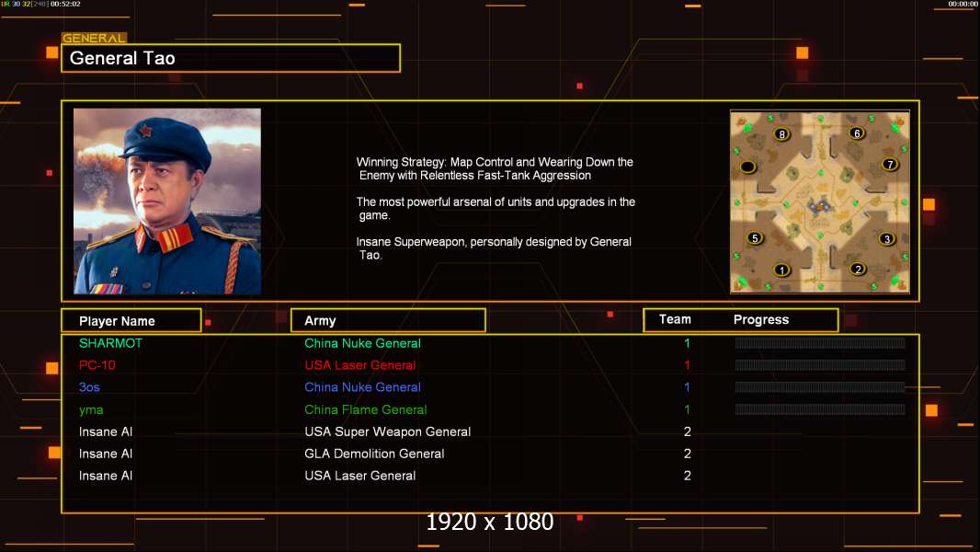Click the Team column header
The image size is (980, 552).
675,319
